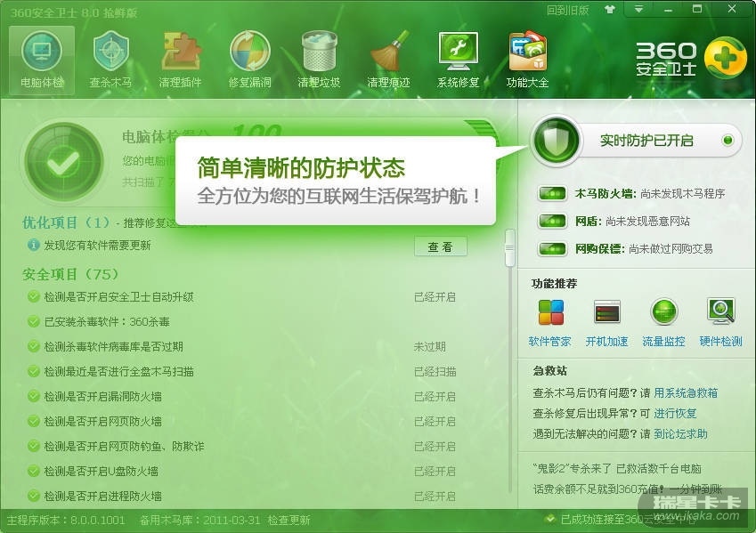The width and height of the screenshot is (756, 533).
Task: Click the skin shirt icon in title bar
Action: coord(610,9)
